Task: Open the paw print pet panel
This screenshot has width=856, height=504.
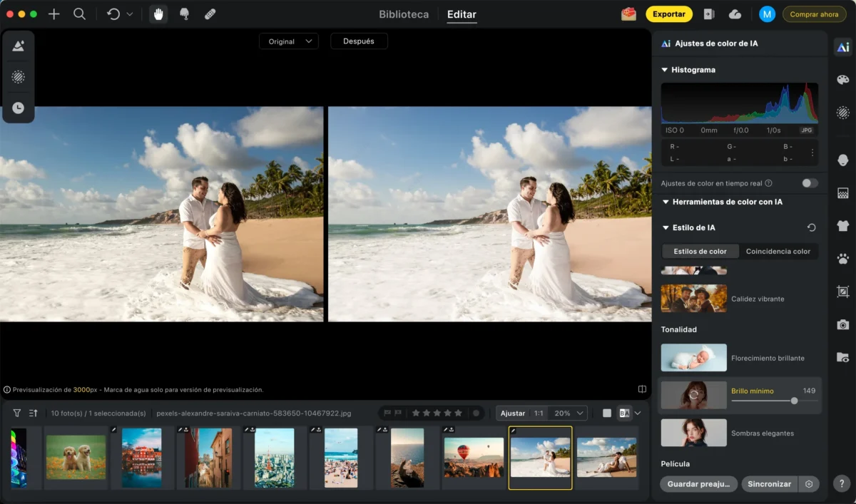Action: pos(842,259)
